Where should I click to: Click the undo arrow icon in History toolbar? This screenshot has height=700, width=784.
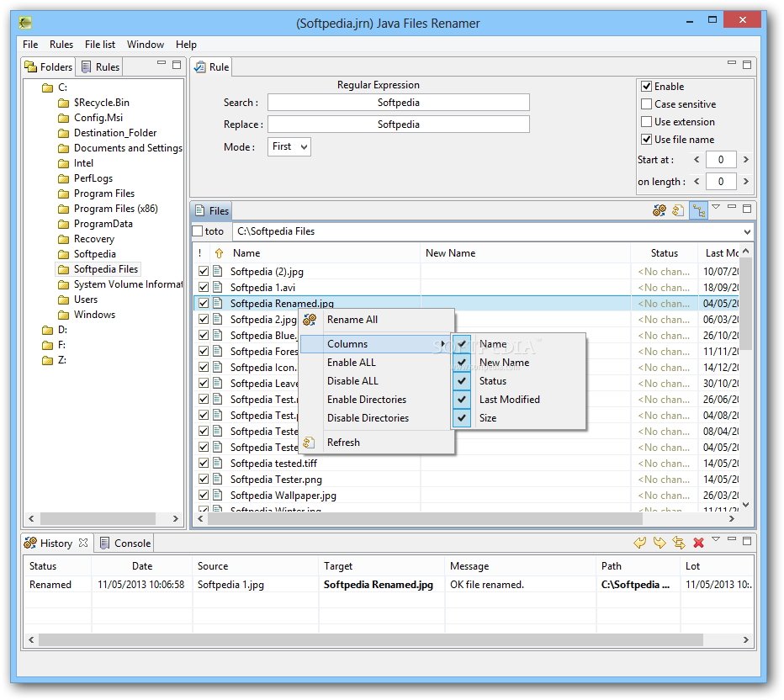(640, 543)
